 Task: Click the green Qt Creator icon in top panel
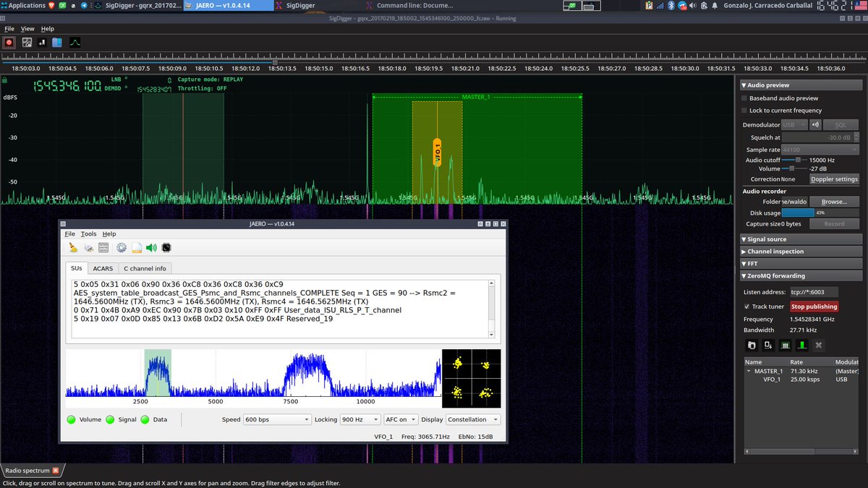tap(62, 5)
